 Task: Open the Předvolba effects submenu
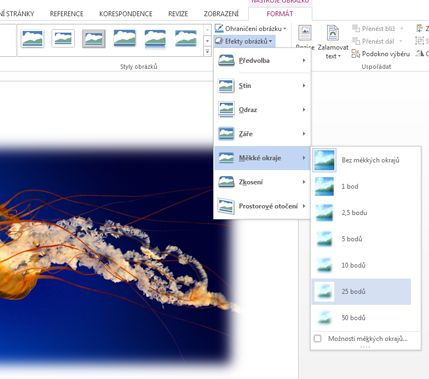[262, 61]
